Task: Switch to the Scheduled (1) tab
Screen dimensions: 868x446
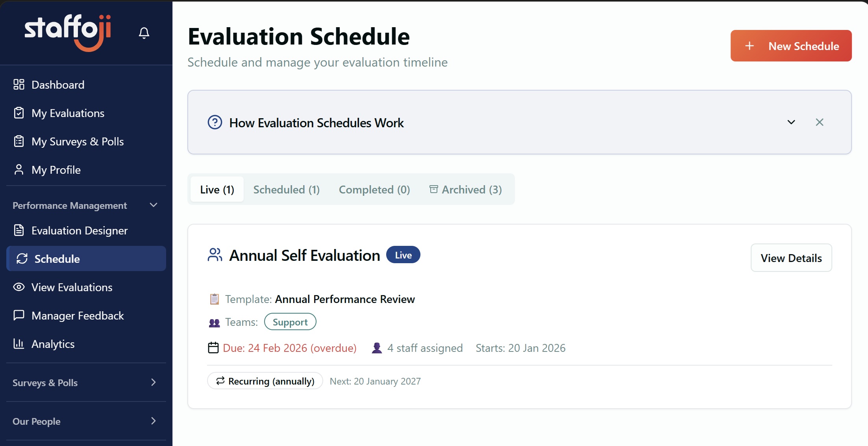Action: coord(286,190)
